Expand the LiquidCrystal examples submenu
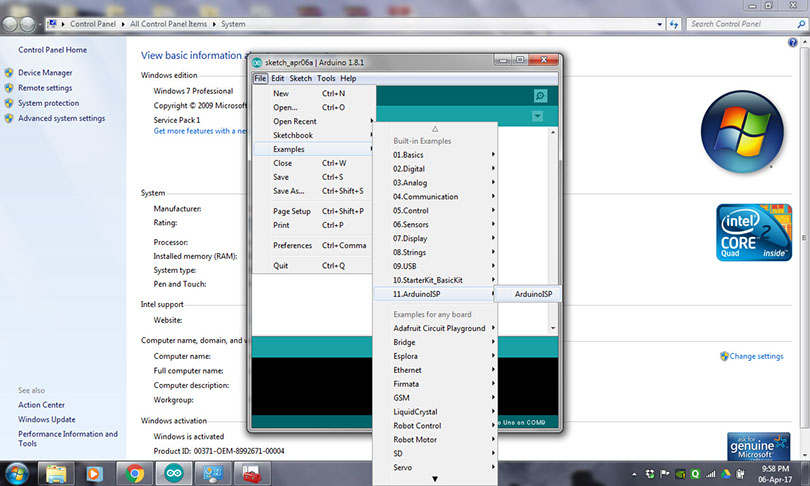Image resolution: width=810 pixels, height=486 pixels. click(x=435, y=412)
